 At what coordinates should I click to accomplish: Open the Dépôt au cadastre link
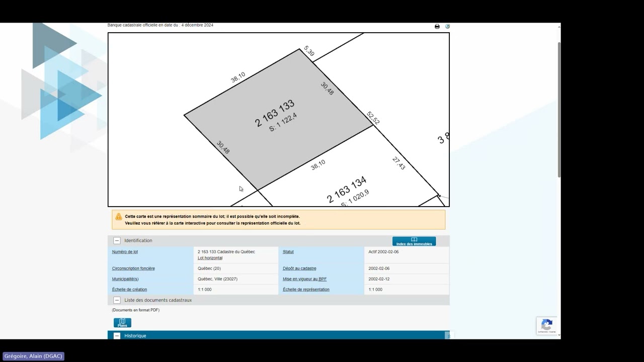tap(299, 268)
